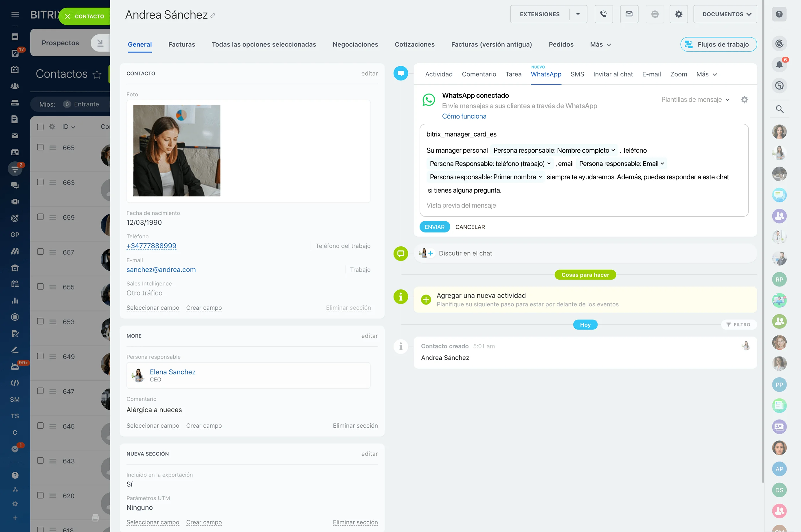The width and height of the screenshot is (801, 532).
Task: Open the calendar icon in the left sidebar
Action: tap(15, 70)
